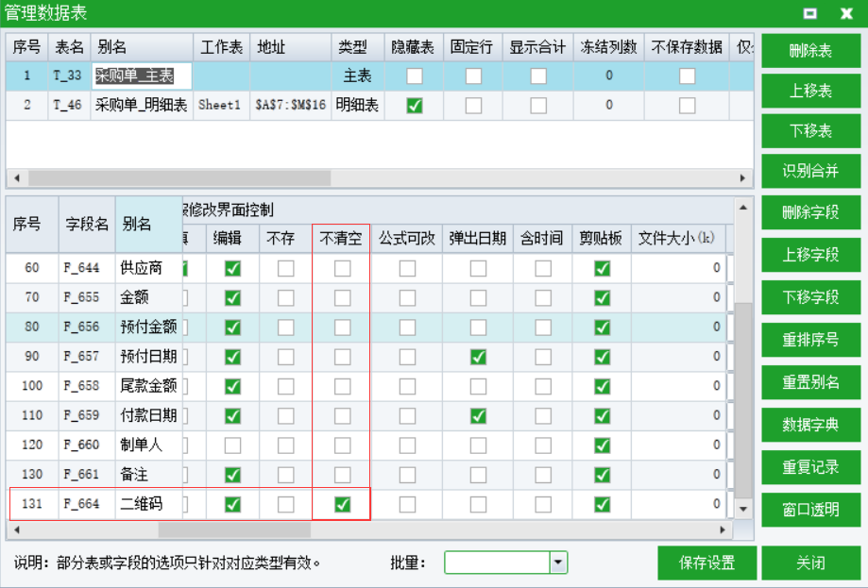Open the 数据字典 button
This screenshot has width=868, height=588.
[x=810, y=425]
